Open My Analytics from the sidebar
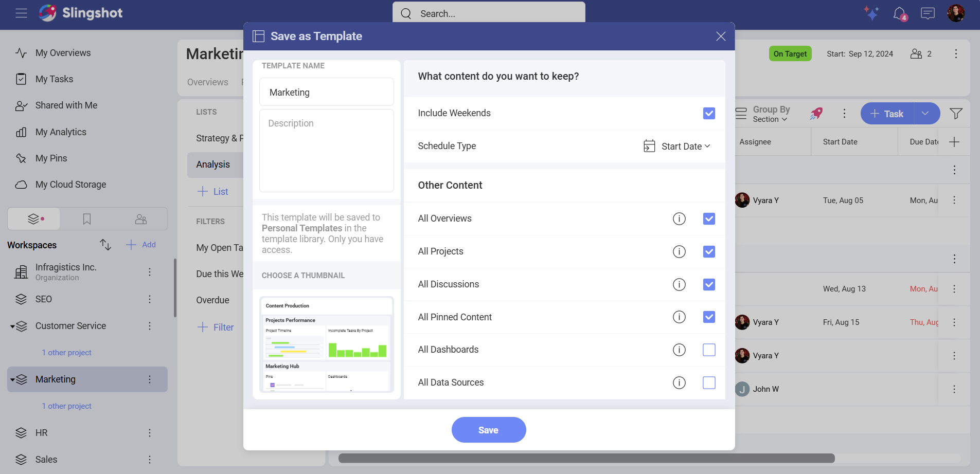Viewport: 980px width, 474px height. click(x=60, y=132)
